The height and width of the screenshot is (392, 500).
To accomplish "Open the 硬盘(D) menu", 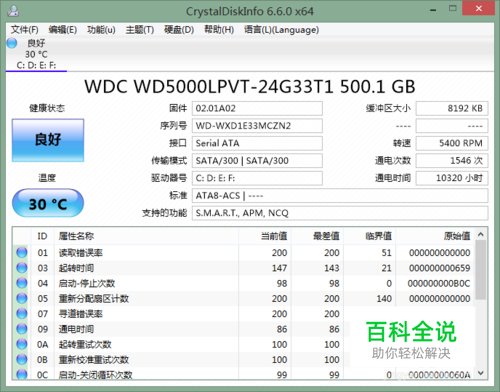I will (179, 30).
